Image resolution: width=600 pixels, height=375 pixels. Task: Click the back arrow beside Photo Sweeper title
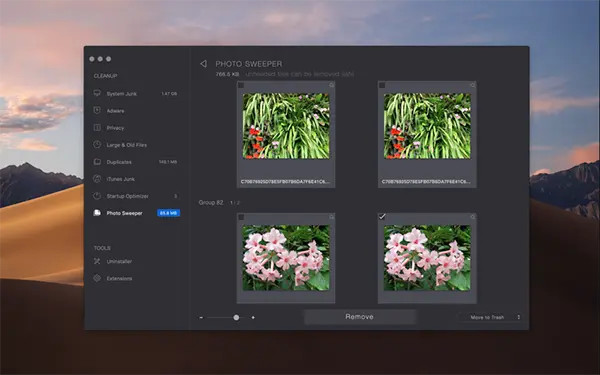point(204,64)
